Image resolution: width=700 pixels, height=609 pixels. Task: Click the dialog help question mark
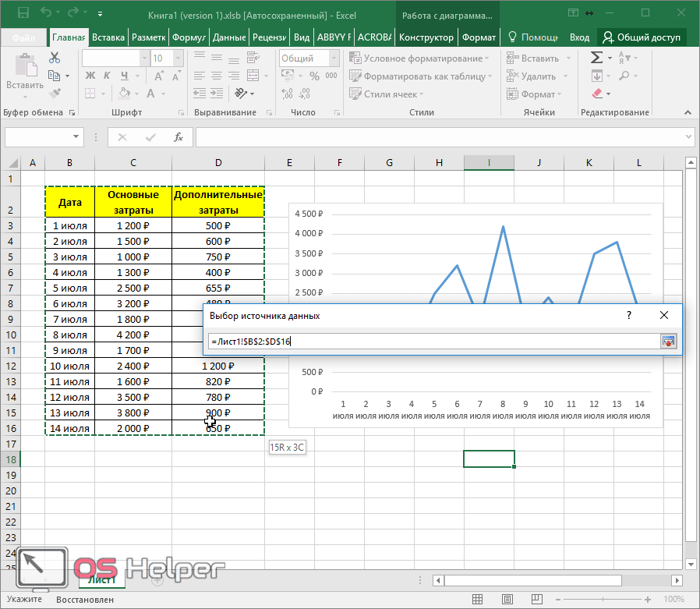click(628, 315)
